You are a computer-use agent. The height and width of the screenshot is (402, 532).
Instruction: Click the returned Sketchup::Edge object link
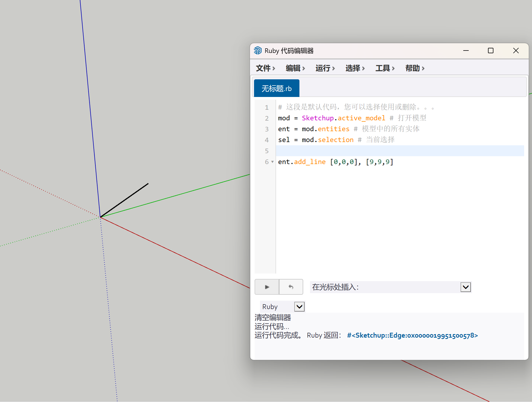point(412,335)
